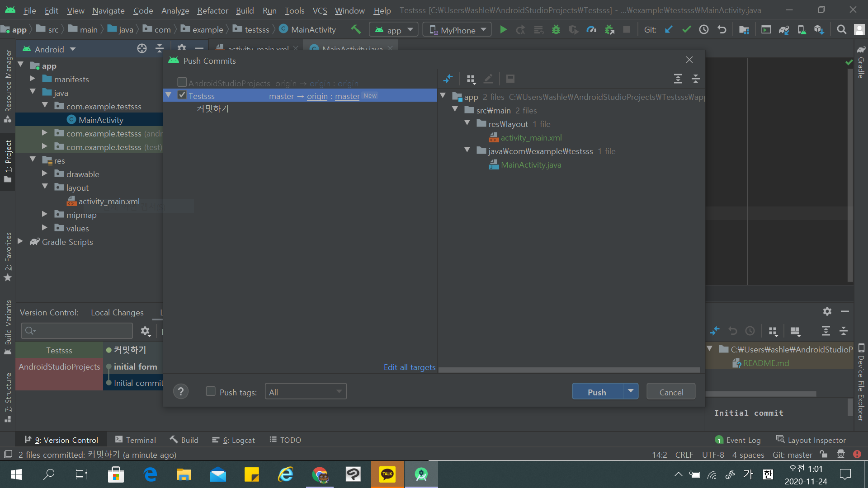868x488 pixels.
Task: Enable the Push tags checkbox
Action: (211, 391)
